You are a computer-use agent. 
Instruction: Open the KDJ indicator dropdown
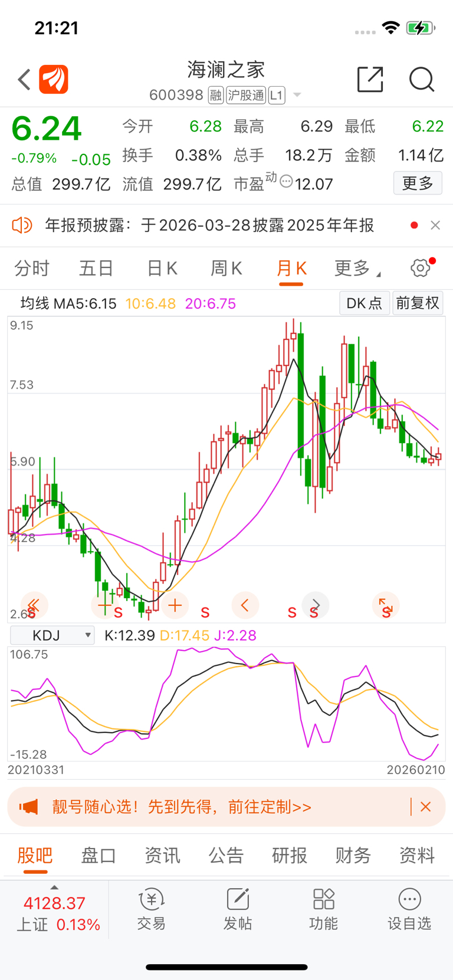click(52, 635)
